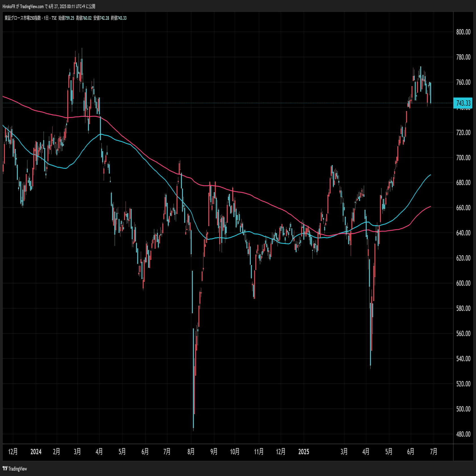Click the 2025 year label on time axis
This screenshot has width=476, height=476.
[304, 452]
